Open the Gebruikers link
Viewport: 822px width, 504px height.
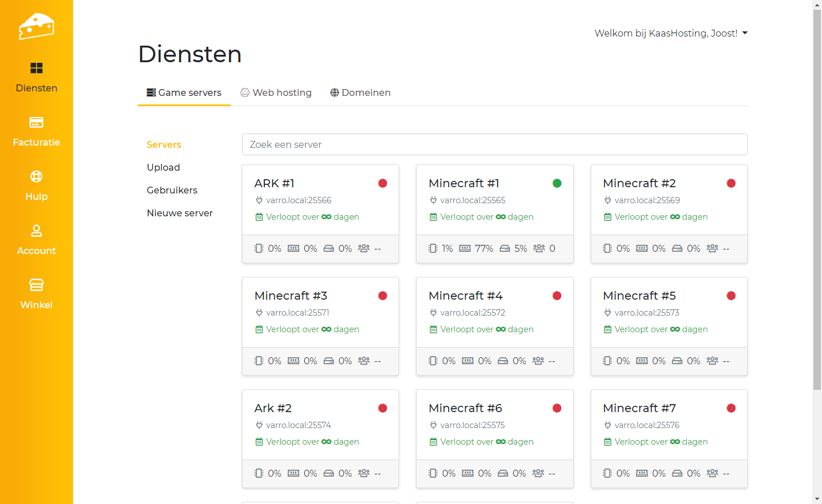pos(172,190)
